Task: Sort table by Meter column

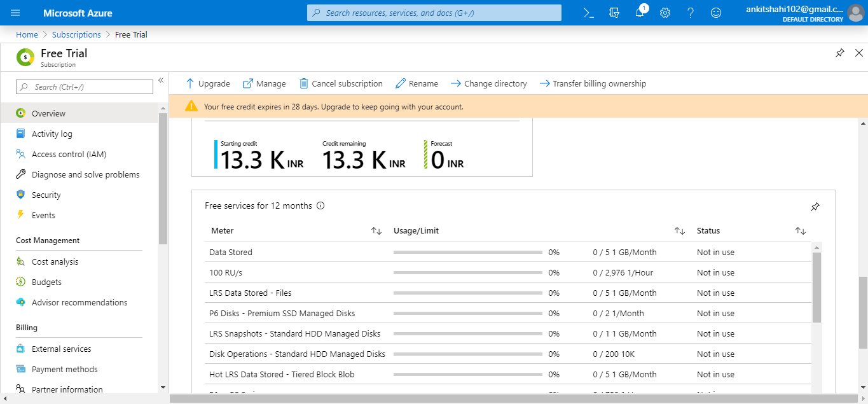Action: (x=376, y=231)
